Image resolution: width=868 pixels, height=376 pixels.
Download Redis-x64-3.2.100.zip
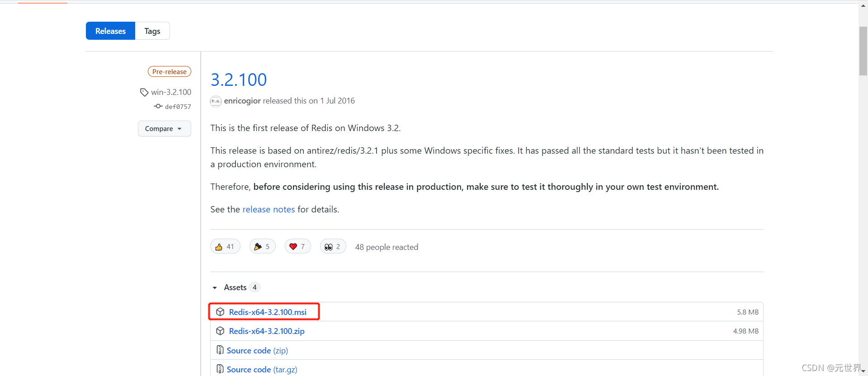(x=267, y=331)
